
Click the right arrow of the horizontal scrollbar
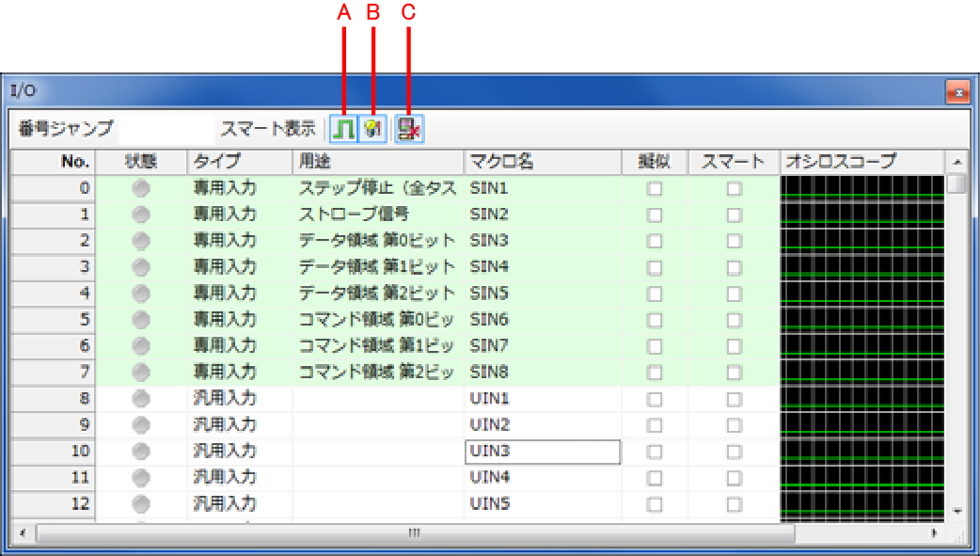point(934,533)
